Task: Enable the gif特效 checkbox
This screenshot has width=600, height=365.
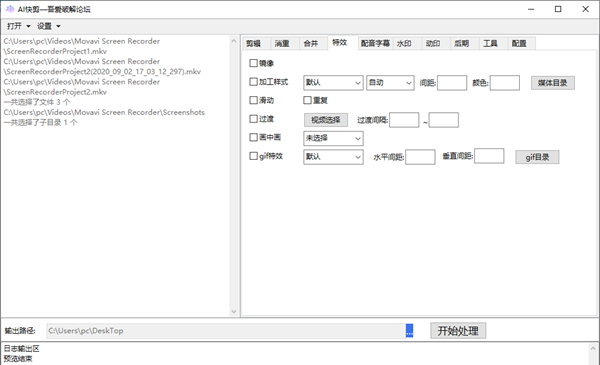Action: [x=253, y=156]
